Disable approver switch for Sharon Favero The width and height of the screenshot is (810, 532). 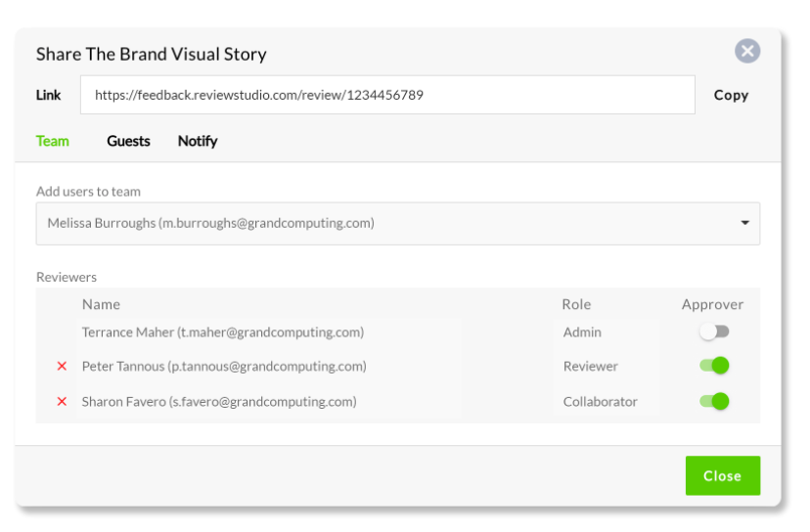714,401
